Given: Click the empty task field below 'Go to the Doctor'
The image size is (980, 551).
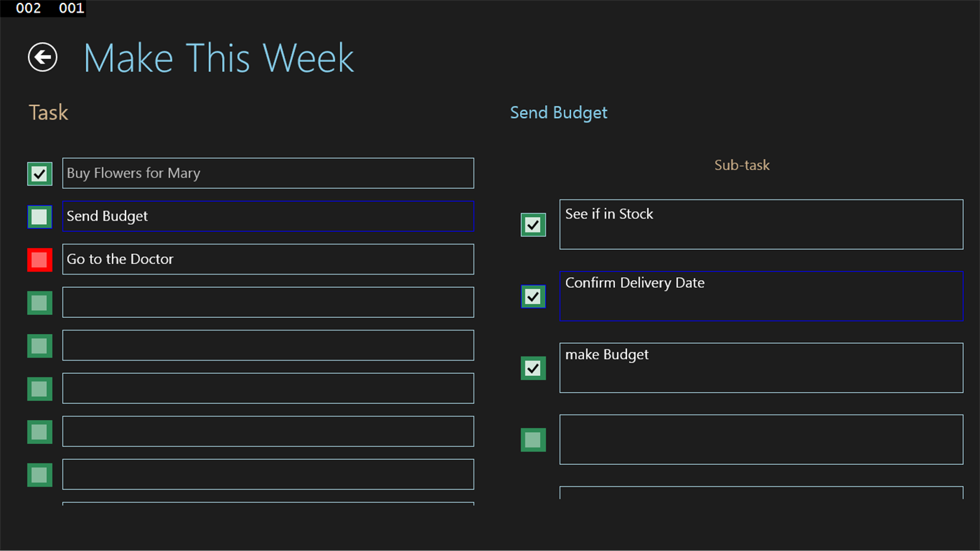Looking at the screenshot, I should click(268, 302).
